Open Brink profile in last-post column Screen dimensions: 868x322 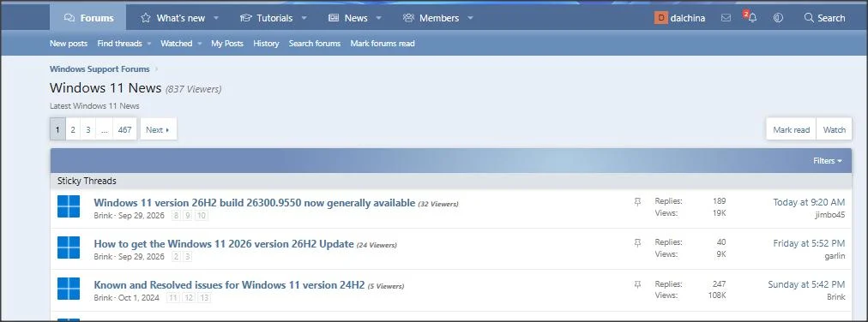point(835,297)
